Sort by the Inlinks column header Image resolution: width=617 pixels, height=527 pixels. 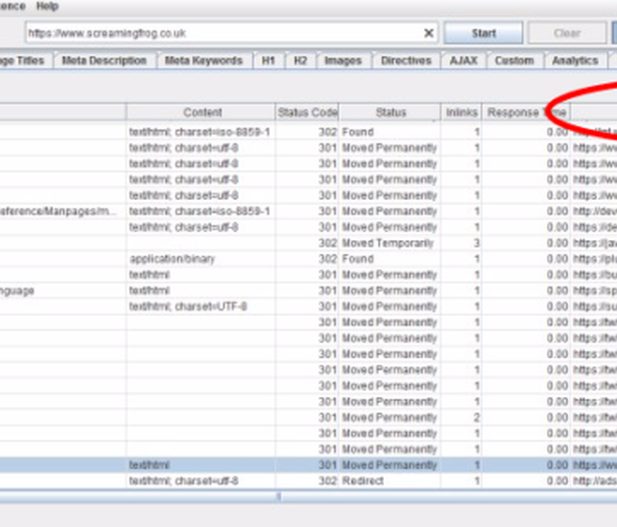[x=462, y=112]
